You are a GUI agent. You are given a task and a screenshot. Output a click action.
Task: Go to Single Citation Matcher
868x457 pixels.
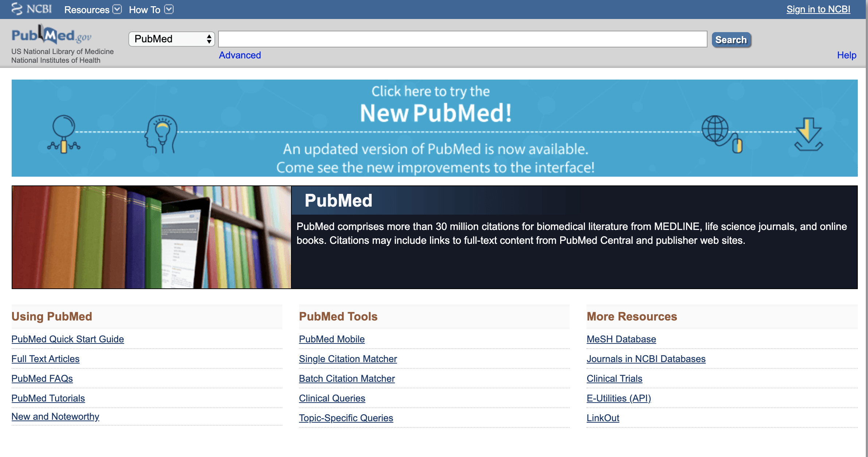(x=348, y=359)
